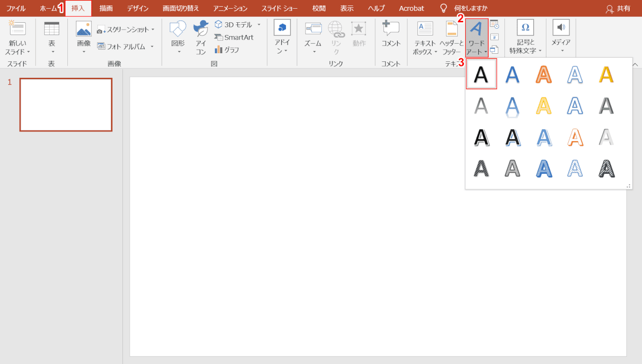
Task: Choose pale blue WordArt in fourth row
Action: [x=576, y=168]
